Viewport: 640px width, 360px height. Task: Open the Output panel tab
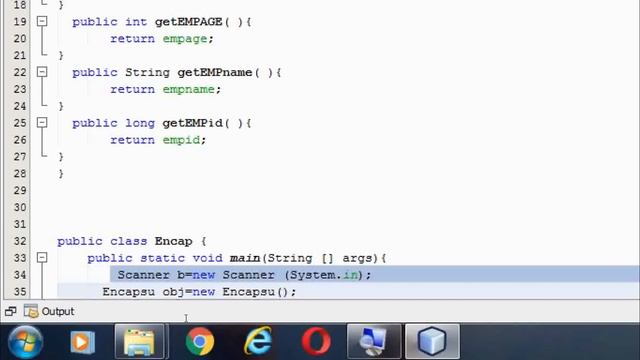pyautogui.click(x=58, y=311)
